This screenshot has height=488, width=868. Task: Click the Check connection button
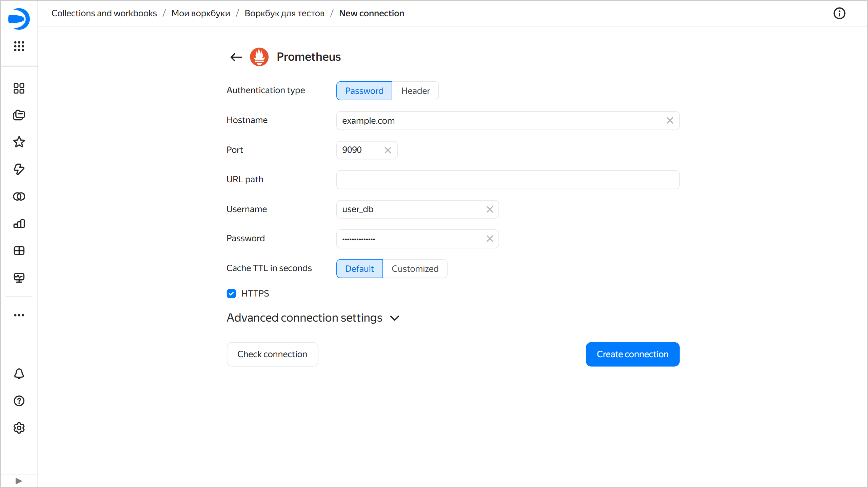coord(272,354)
